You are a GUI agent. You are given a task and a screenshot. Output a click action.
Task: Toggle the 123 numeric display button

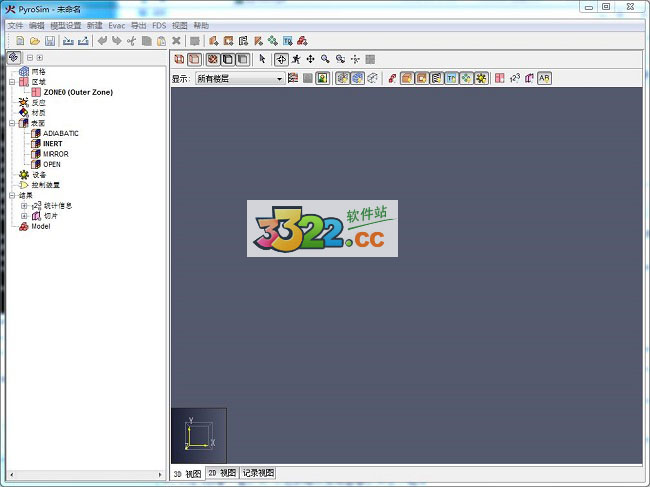515,78
